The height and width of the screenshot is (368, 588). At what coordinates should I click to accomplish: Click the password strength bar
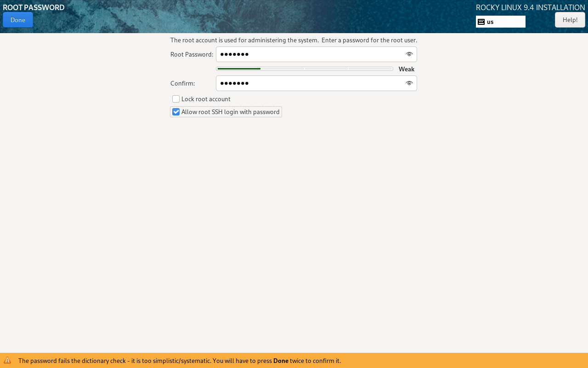[305, 68]
